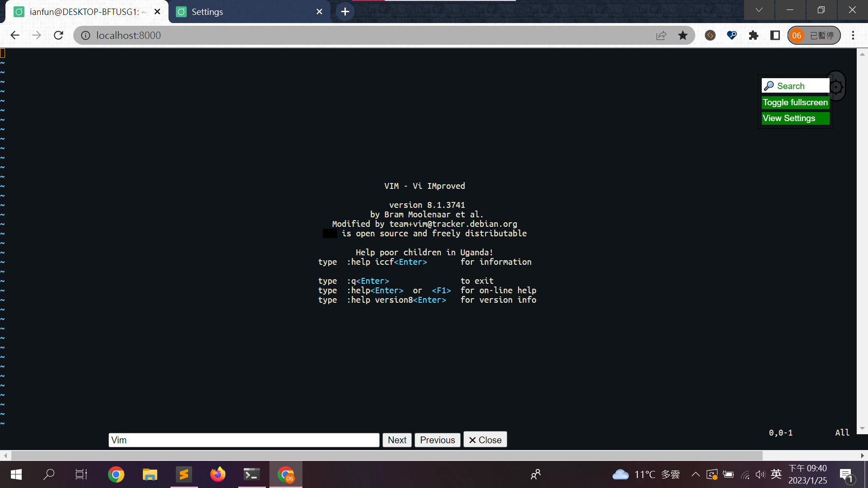The height and width of the screenshot is (488, 868).
Task: Click the horizontal scrollbar left arrow
Action: pyautogui.click(x=5, y=455)
